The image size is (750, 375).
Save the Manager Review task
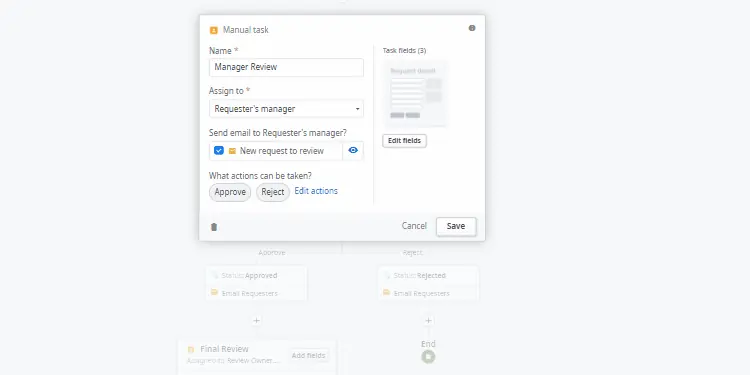[456, 226]
